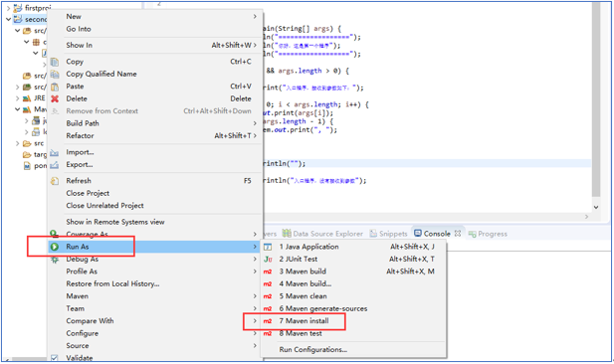Click the Paste clipboard icon
Image resolution: width=614 pixels, height=364 pixels.
(x=55, y=87)
